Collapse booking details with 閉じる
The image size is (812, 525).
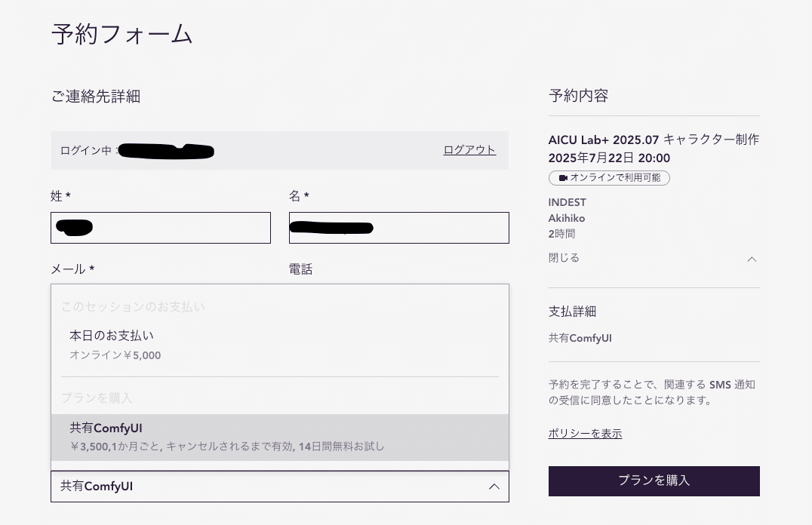coord(564,258)
